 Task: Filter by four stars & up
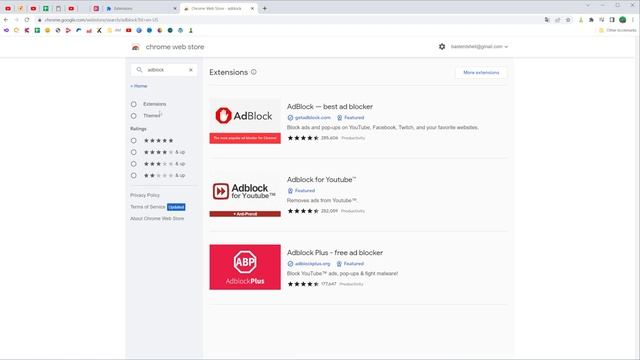(x=133, y=152)
